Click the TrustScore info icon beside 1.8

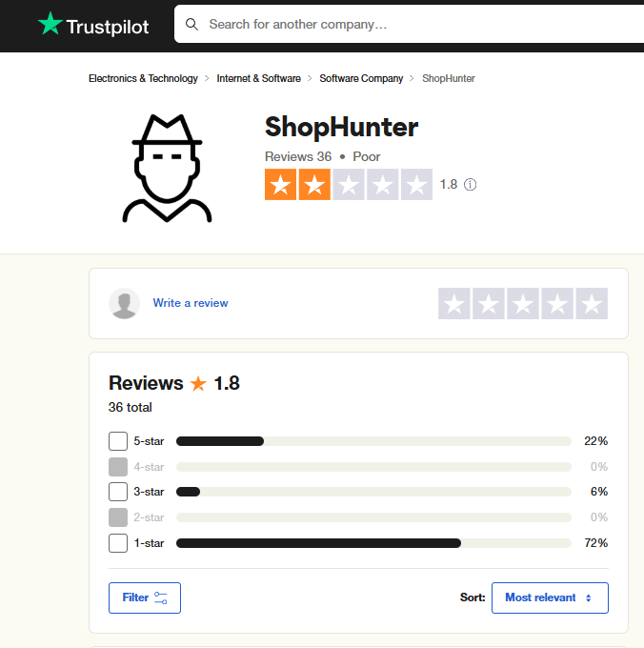pos(470,184)
